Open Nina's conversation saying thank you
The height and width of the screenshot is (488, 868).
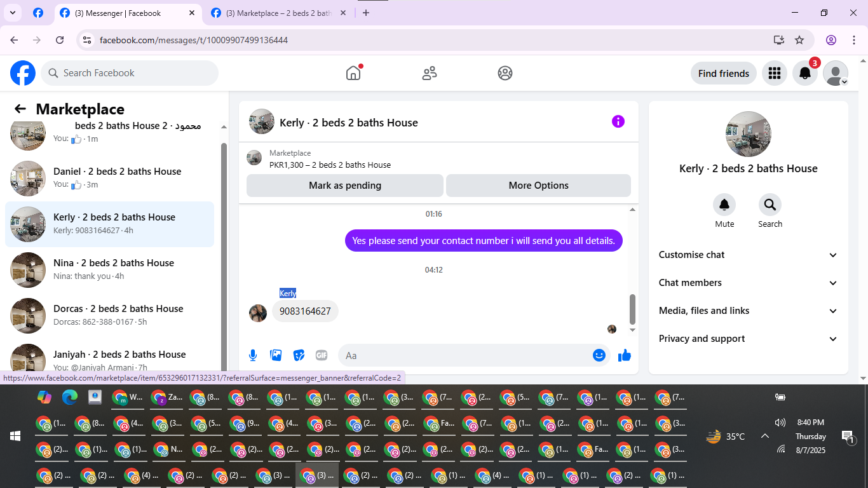[x=109, y=269]
